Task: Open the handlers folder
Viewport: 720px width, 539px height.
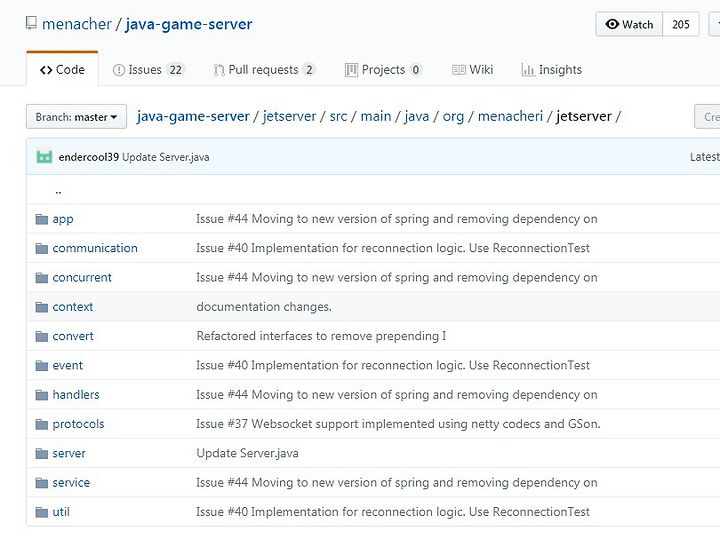Action: point(76,395)
